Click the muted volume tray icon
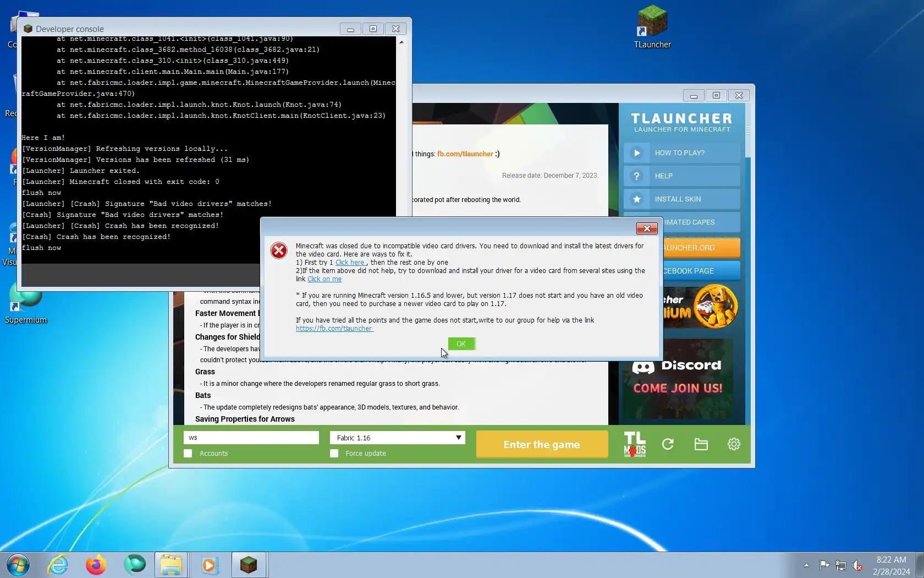Screen dimensions: 924x578 click(x=857, y=565)
